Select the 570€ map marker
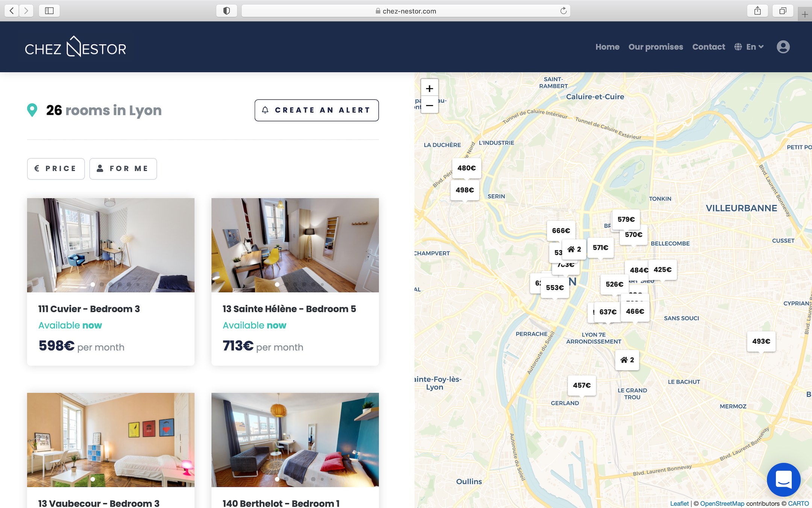 pos(633,235)
